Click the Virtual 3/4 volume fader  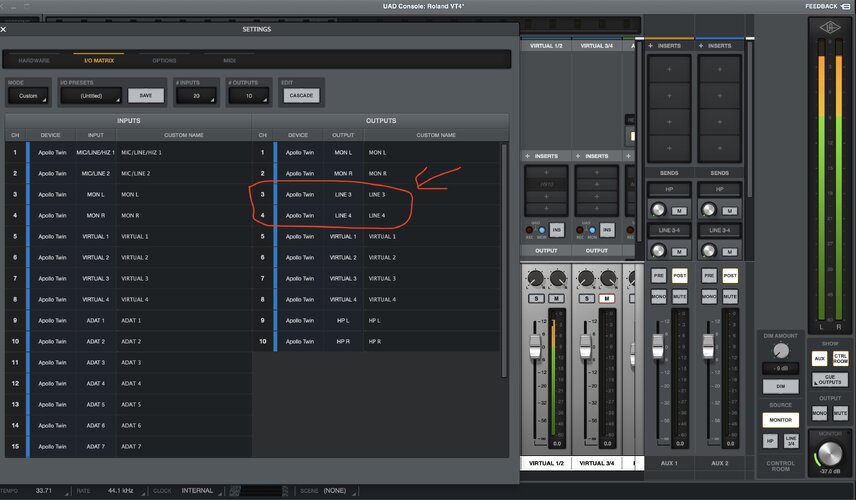[x=585, y=347]
